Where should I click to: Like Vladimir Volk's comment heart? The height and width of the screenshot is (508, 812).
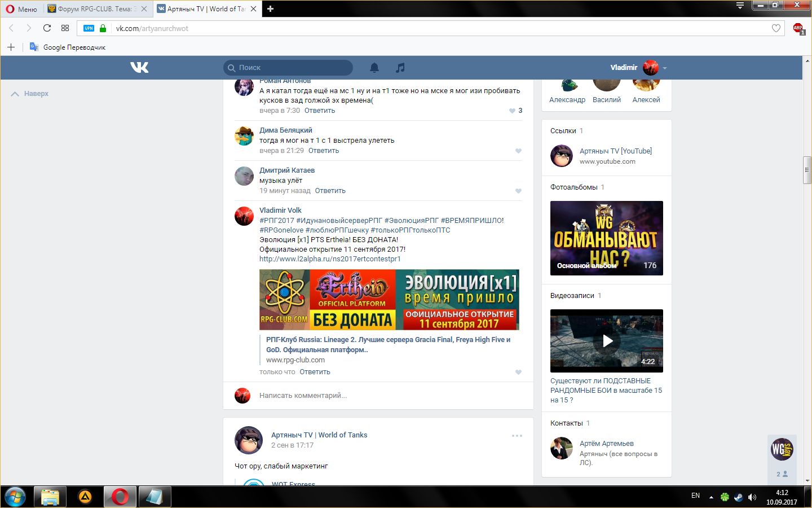click(518, 372)
